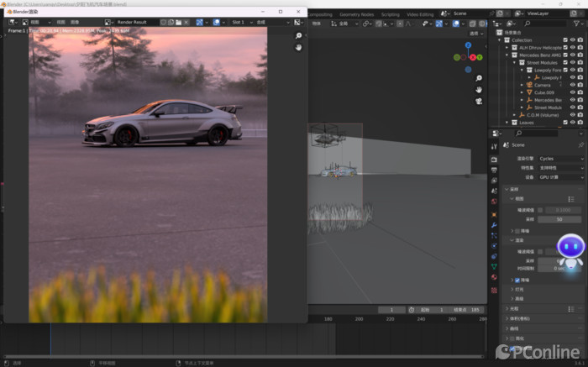
Task: Switch to Geometry Nodes workspace tab
Action: click(x=355, y=14)
